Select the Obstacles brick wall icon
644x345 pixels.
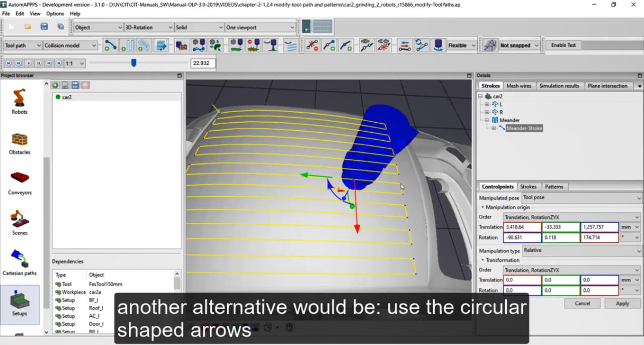[20, 141]
